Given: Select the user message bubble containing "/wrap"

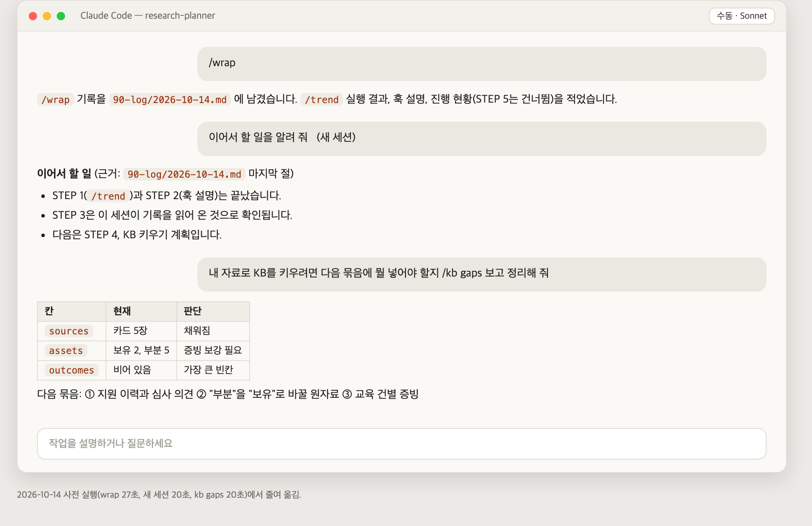Looking at the screenshot, I should point(482,64).
